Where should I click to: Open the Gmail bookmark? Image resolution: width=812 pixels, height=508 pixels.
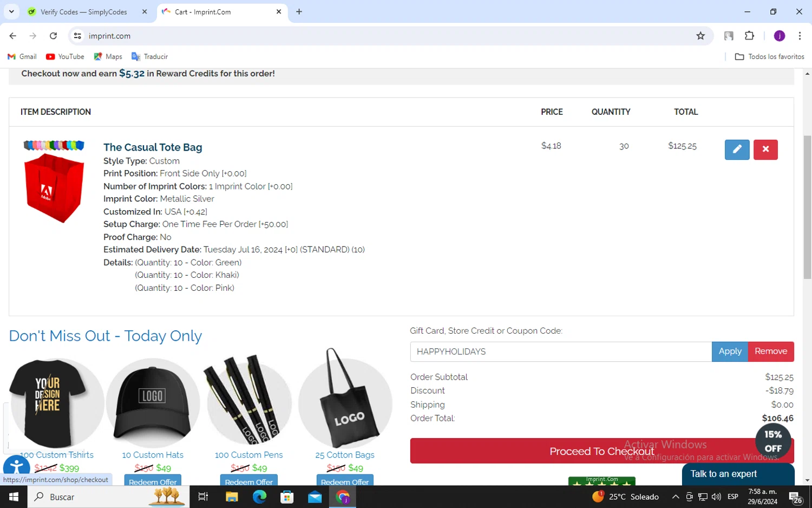pyautogui.click(x=22, y=56)
